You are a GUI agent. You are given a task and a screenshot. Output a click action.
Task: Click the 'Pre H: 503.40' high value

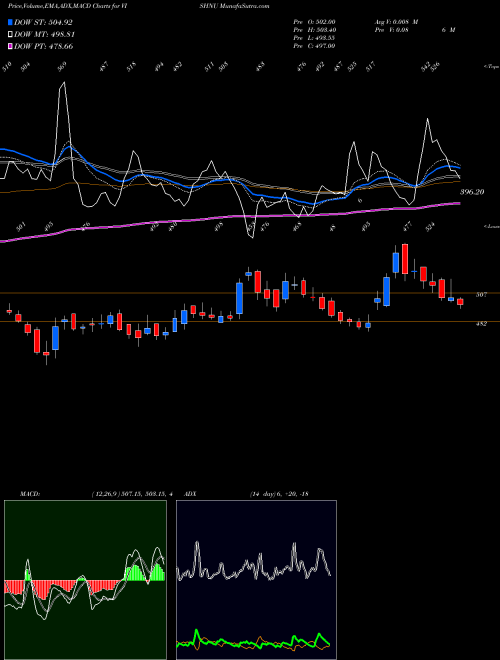pyautogui.click(x=314, y=30)
